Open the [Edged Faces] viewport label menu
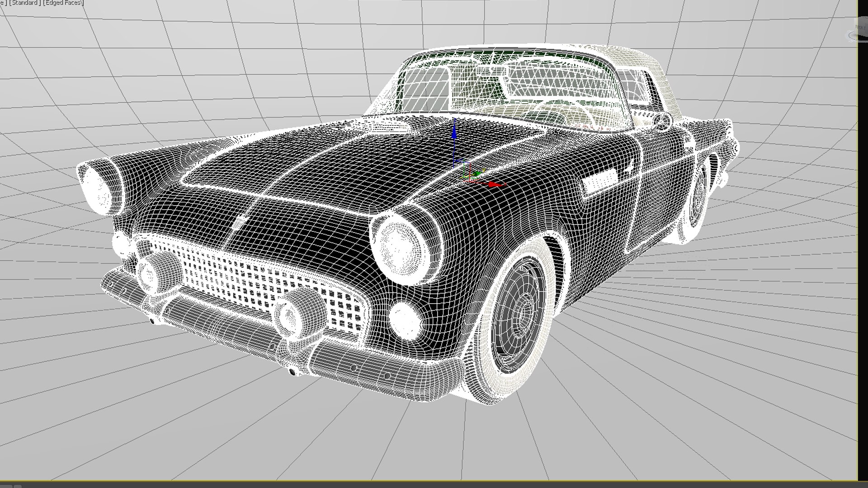The width and height of the screenshot is (868, 488). coord(64,3)
